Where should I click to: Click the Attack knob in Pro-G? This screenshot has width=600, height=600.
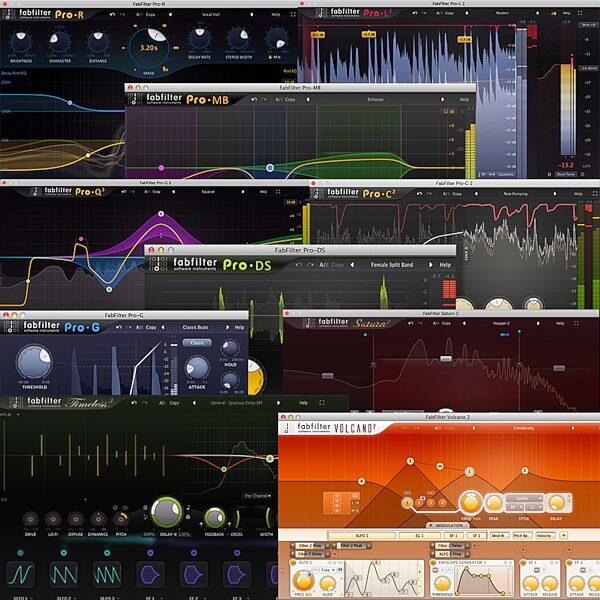coord(197,368)
